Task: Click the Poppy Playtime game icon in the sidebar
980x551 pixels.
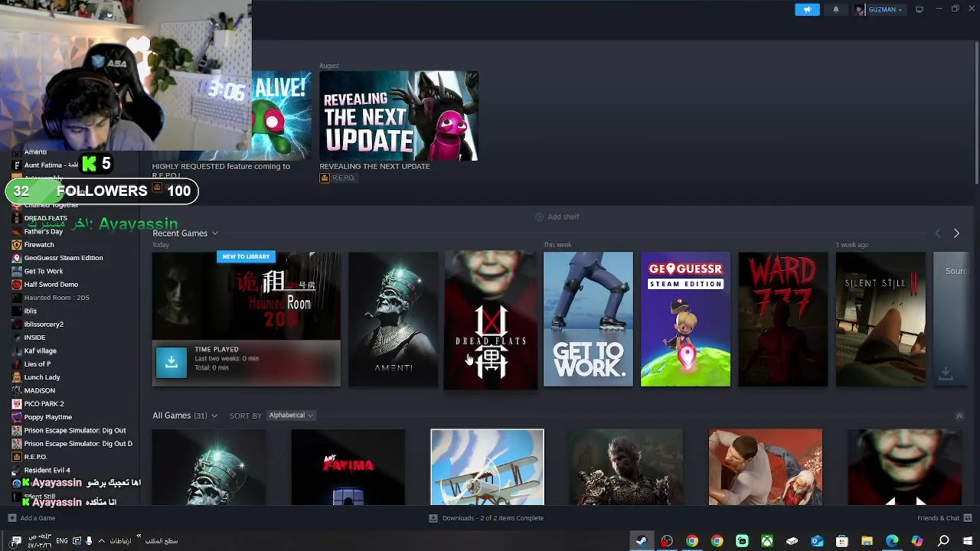Action: (17, 417)
